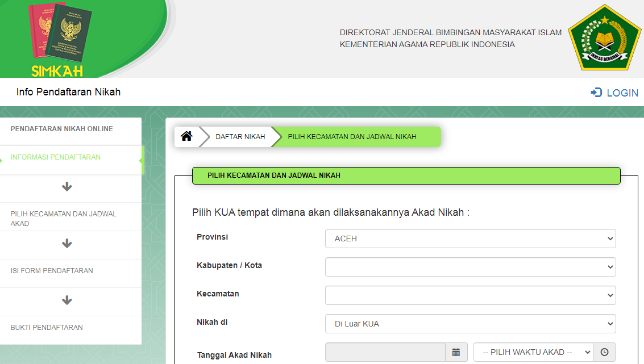Click KEMENTERIAN AGAMA REPUBLIK INDONESIA text

coord(427,44)
